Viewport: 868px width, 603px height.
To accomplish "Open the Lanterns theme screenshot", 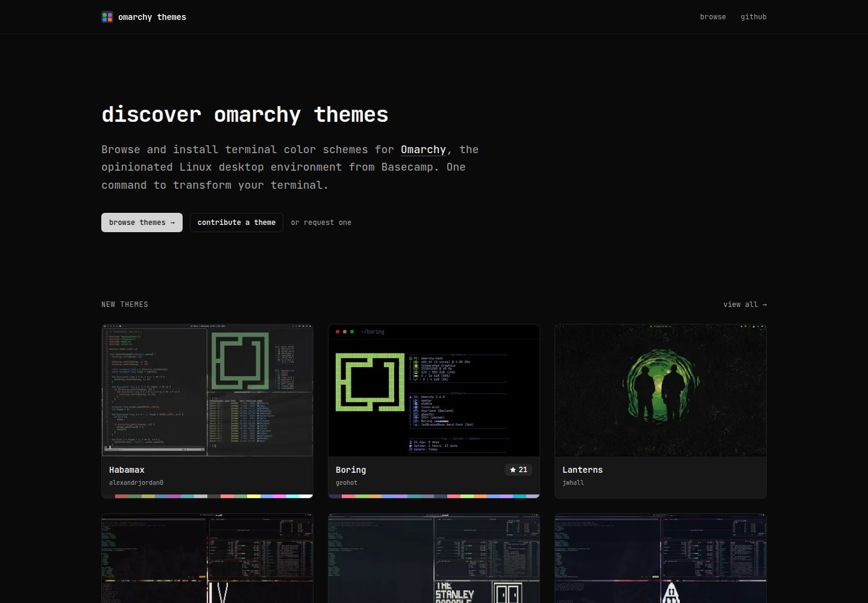I will point(661,390).
